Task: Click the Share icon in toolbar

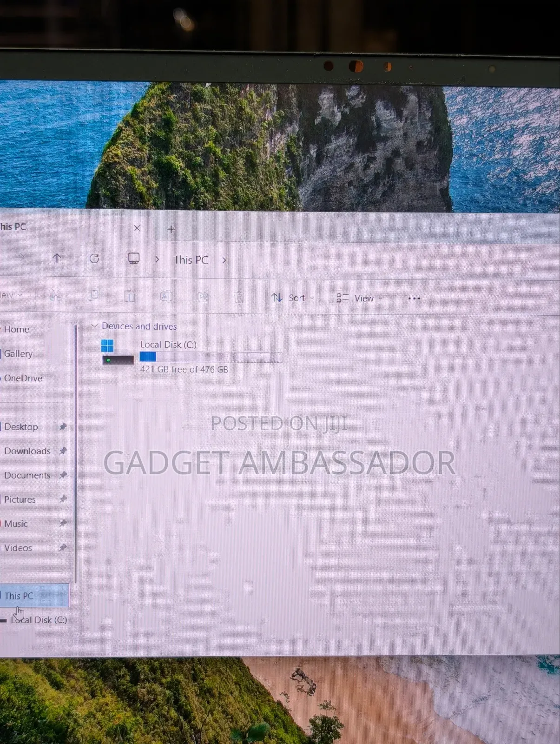Action: click(203, 297)
